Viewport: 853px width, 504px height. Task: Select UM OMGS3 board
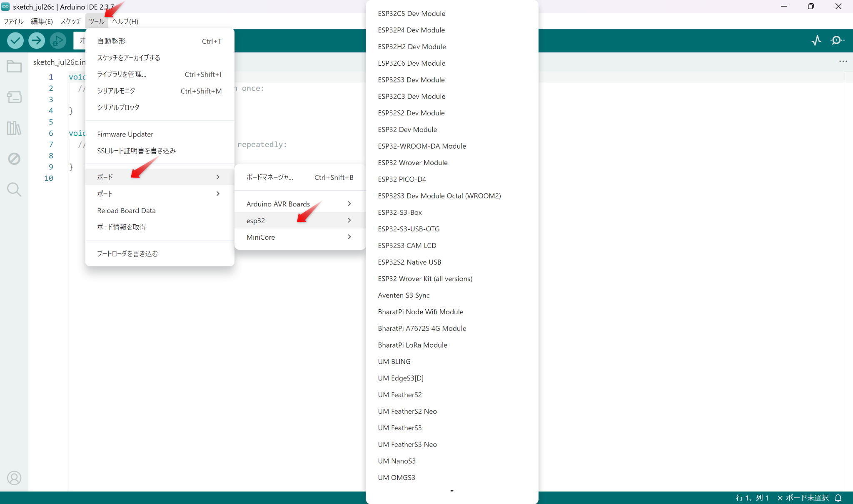click(x=452, y=478)
